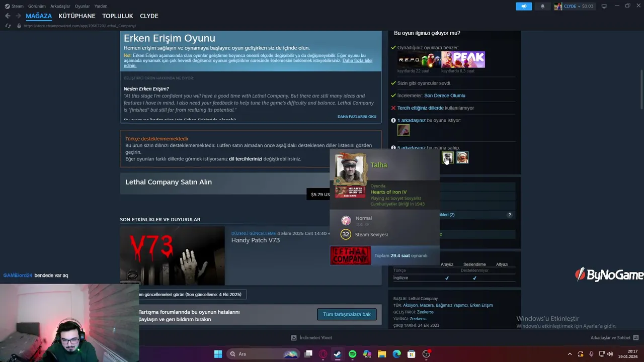
Task: Reload the store page
Action: coord(8,26)
